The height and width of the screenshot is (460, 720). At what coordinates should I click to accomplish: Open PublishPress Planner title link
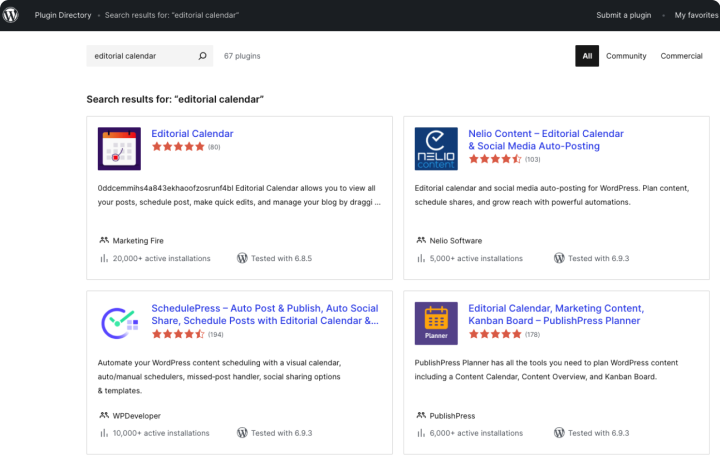coord(556,314)
